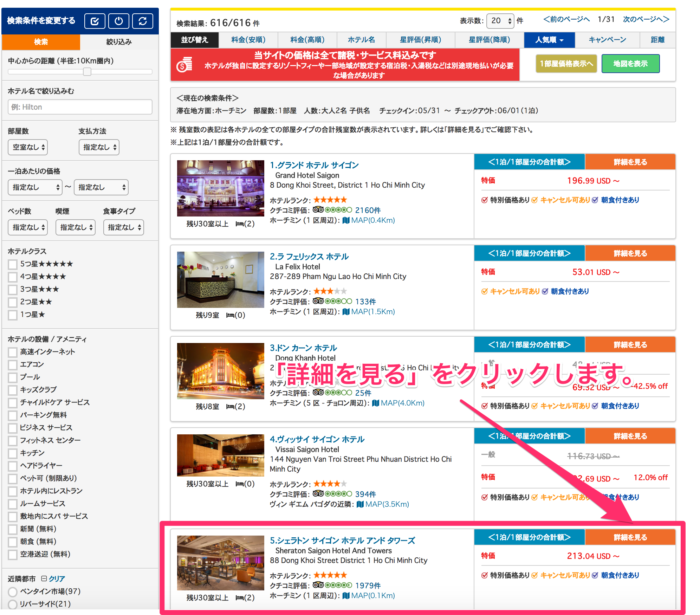Viewport: 700px width, 615px height.
Task: Click checkmark icon beside 特別価格あり for Grand Hotel
Action: [x=485, y=200]
